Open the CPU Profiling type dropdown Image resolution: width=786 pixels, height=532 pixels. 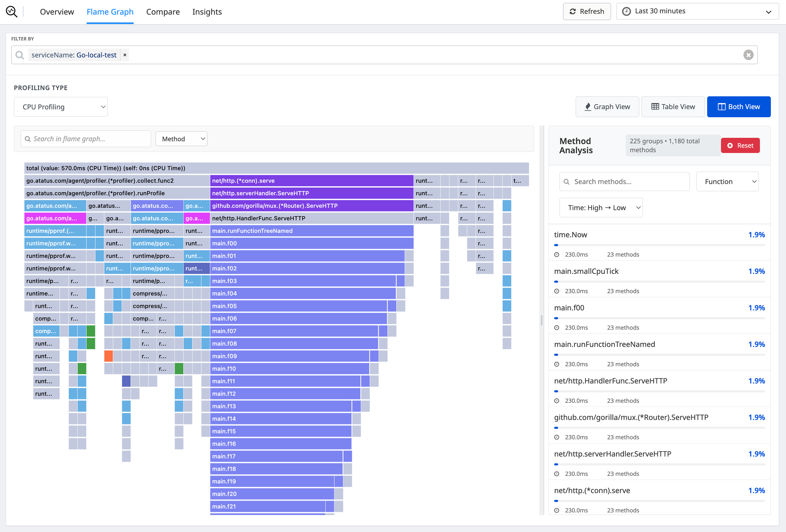point(61,107)
